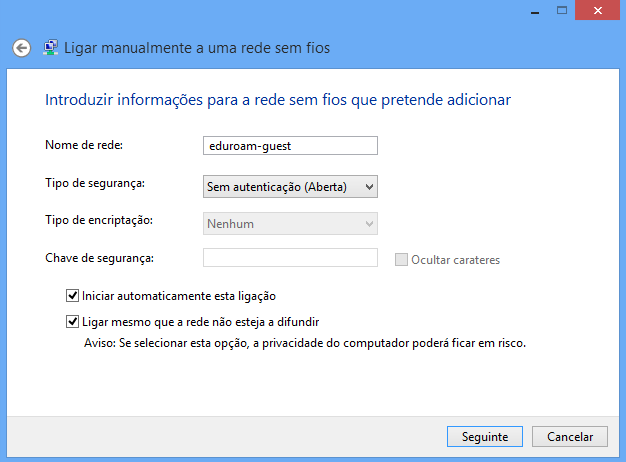Maximize the wizard window
626x462 pixels.
[x=562, y=10]
